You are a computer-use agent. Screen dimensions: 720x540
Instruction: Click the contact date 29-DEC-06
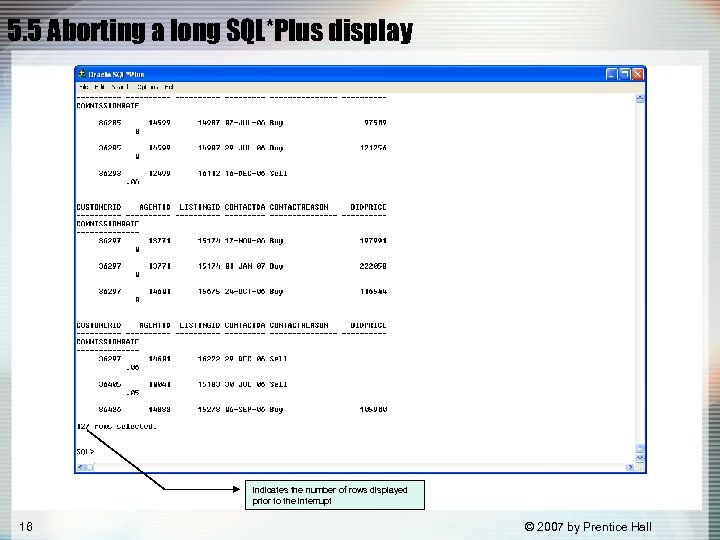[x=245, y=359]
